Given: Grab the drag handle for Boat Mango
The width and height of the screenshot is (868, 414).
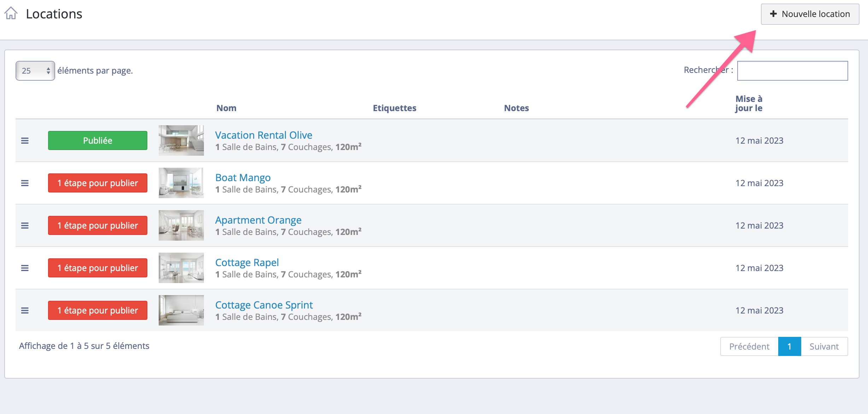Looking at the screenshot, I should click(25, 183).
